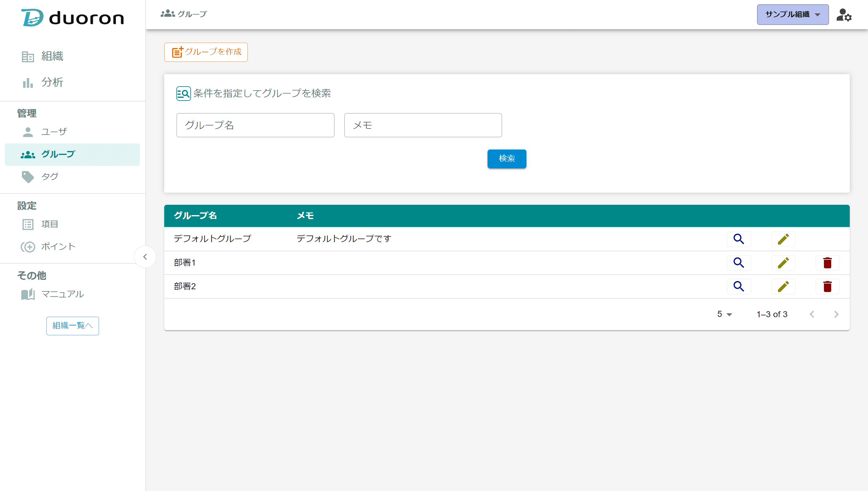This screenshot has height=491, width=868.
Task: Click the タグ tag icon
Action: (x=28, y=177)
